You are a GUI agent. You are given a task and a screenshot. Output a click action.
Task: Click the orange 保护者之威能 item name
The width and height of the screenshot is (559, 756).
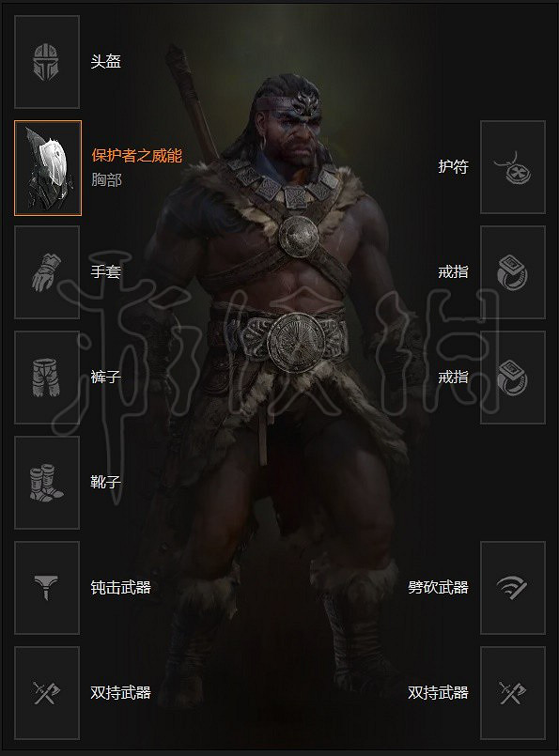pos(137,155)
